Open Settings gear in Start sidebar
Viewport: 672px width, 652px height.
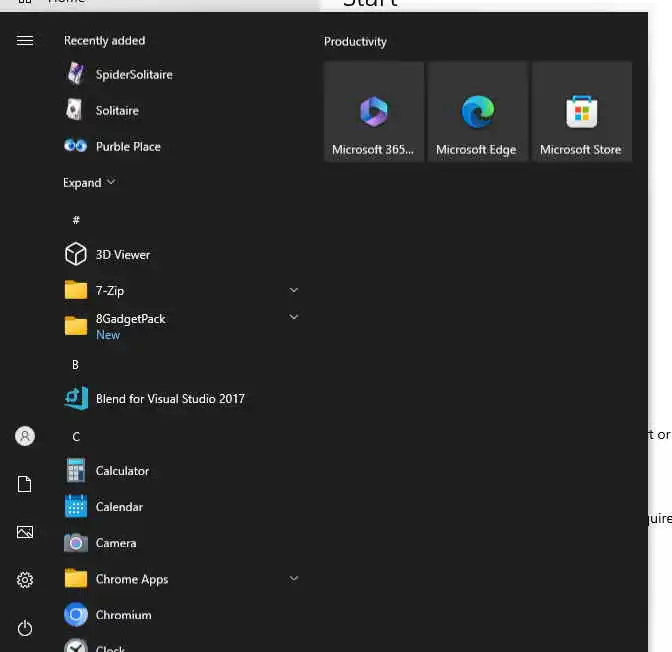pyautogui.click(x=25, y=580)
